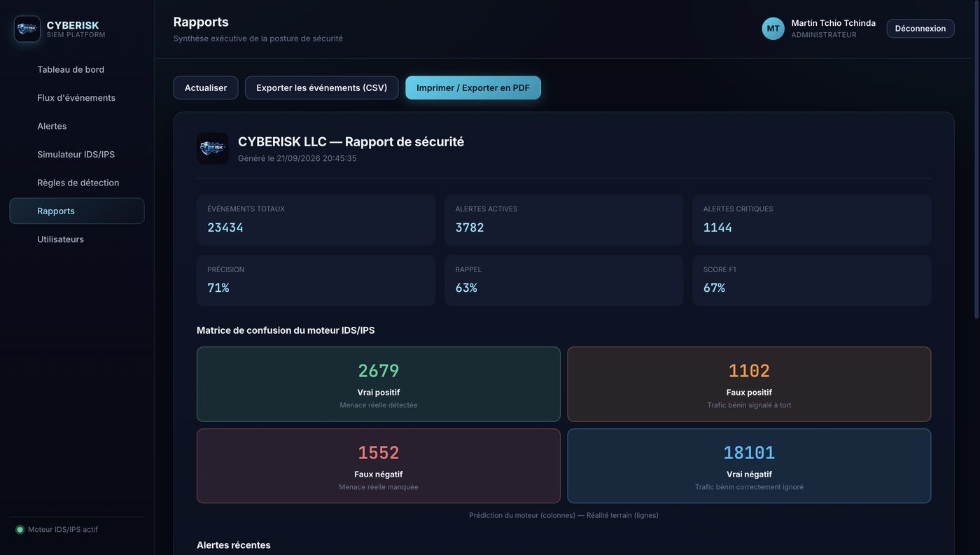Click the Actualiser button
980x555 pixels.
206,87
